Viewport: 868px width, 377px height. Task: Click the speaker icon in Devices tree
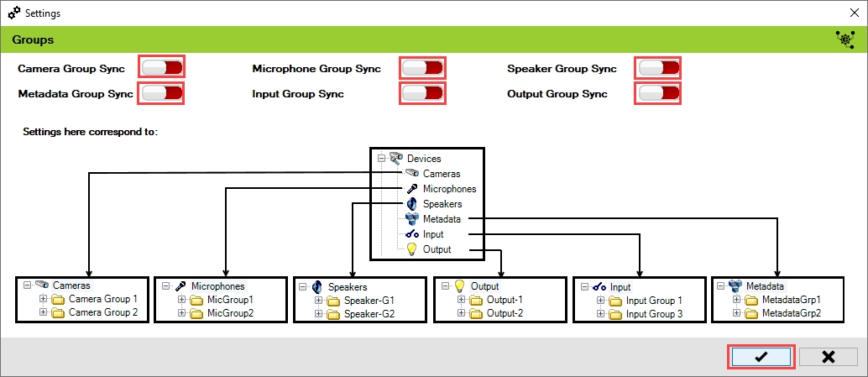(x=411, y=204)
